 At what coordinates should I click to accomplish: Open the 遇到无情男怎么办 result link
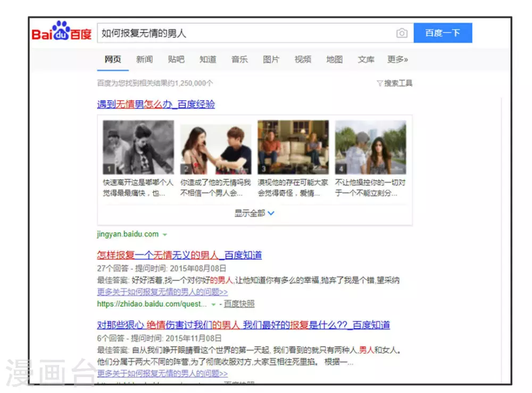tap(156, 104)
